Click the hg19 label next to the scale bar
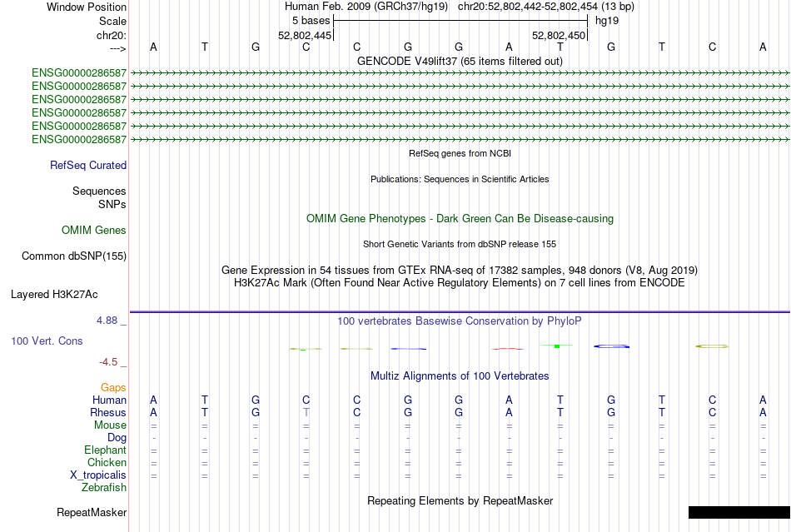 tap(607, 21)
